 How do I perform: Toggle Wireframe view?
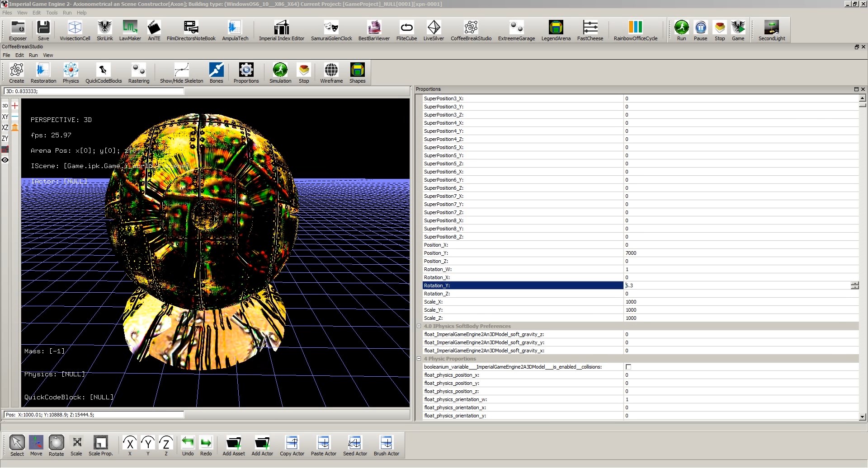331,73
